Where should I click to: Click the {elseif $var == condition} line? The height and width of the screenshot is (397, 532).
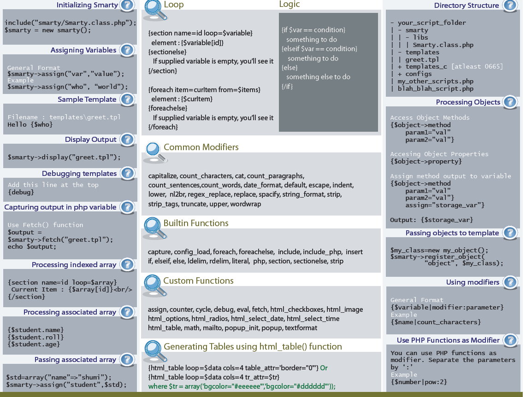point(319,49)
